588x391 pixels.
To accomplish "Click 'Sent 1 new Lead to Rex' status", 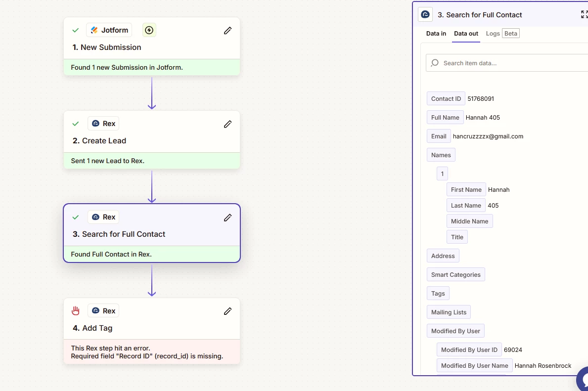I will [108, 161].
